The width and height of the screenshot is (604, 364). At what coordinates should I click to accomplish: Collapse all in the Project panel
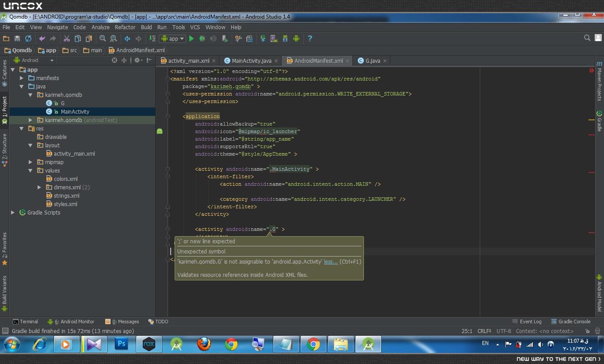(x=124, y=60)
